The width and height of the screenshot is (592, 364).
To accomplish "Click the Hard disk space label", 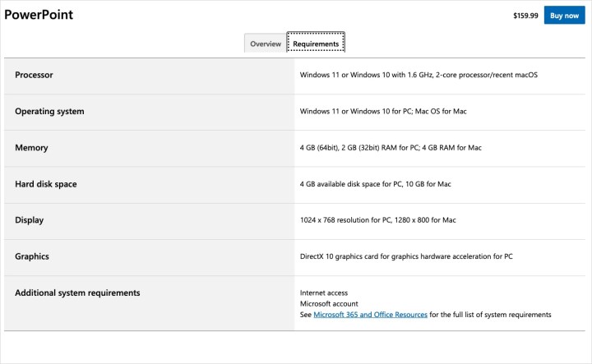I will click(46, 184).
